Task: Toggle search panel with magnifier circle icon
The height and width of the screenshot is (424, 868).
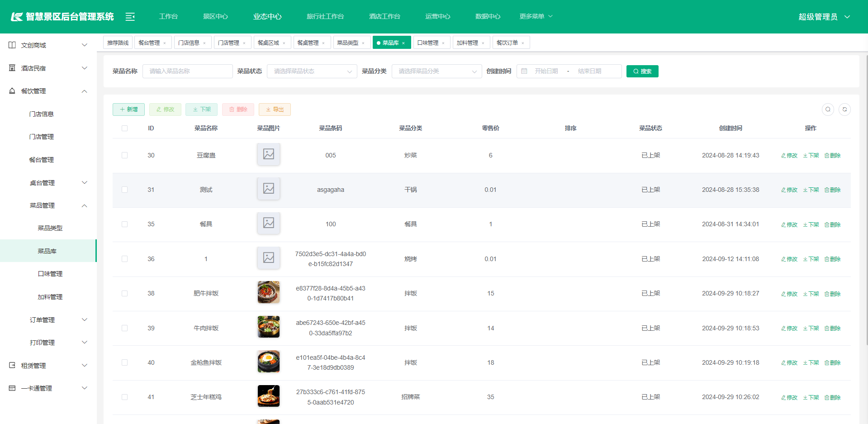Action: point(828,110)
